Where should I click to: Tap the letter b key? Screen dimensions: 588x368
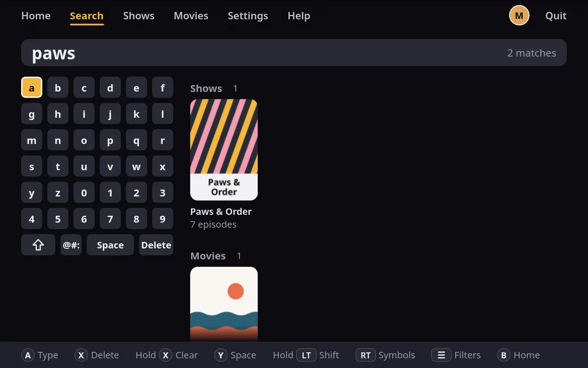58,87
